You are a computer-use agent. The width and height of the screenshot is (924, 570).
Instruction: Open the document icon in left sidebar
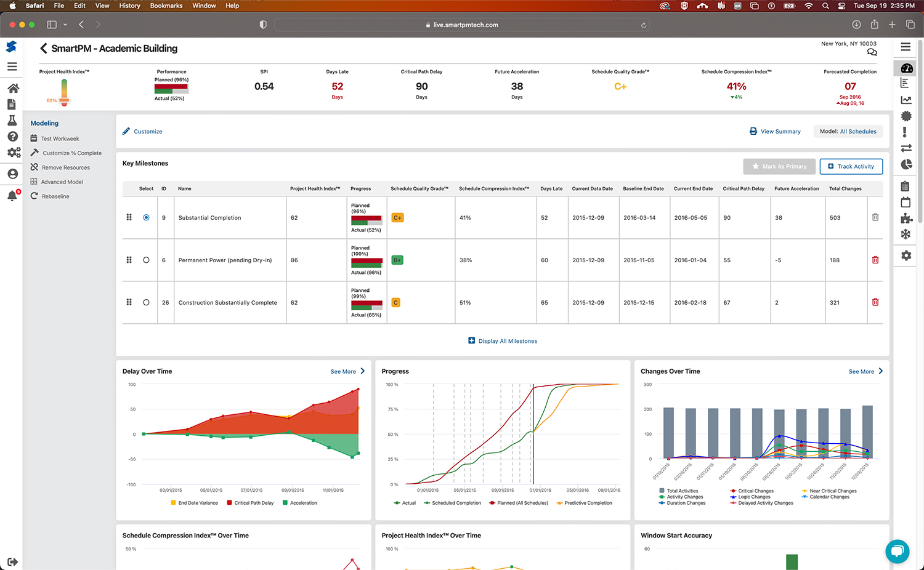coord(12,105)
